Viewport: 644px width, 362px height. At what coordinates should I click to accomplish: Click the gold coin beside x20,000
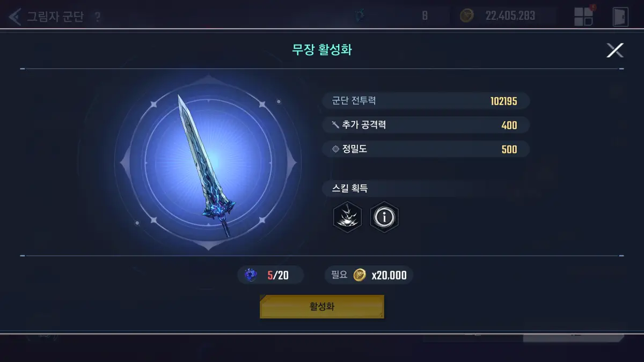360,276
